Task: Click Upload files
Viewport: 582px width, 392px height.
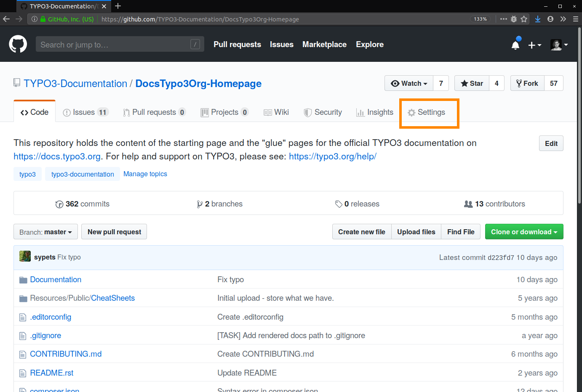Action: pos(416,232)
